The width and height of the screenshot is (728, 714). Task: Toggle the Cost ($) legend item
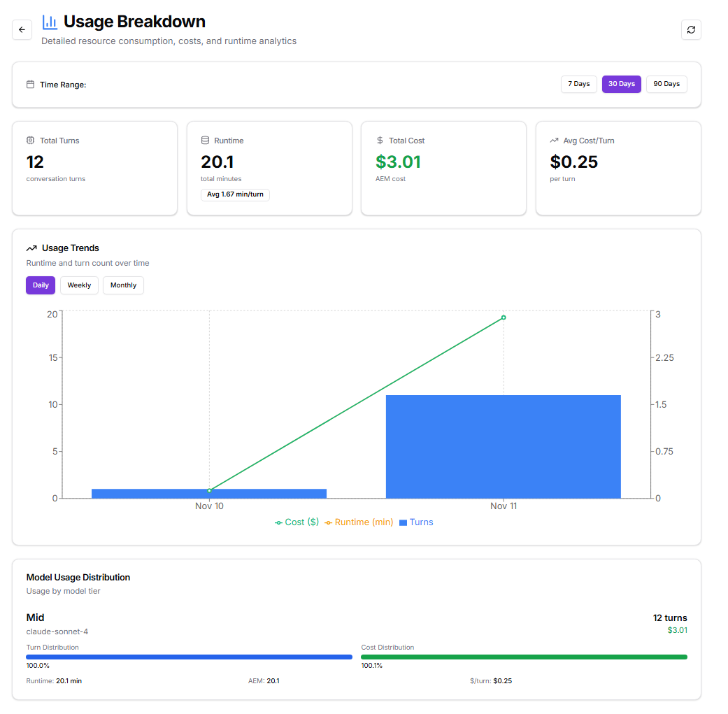296,522
